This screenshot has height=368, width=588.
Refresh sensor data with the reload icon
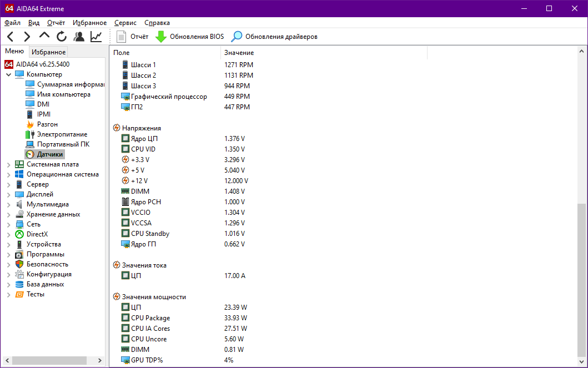(x=62, y=36)
